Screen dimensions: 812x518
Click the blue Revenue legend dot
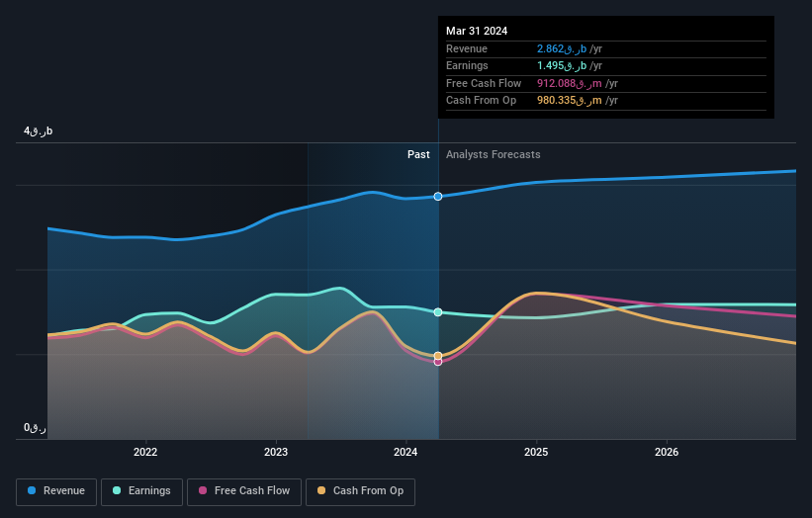click(32, 490)
